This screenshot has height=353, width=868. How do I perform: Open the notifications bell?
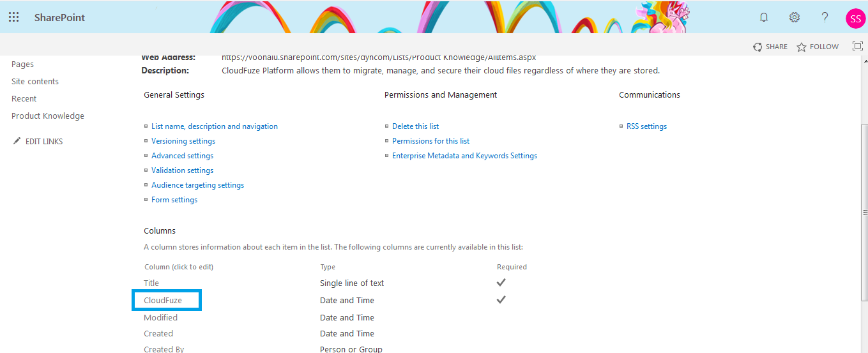click(x=764, y=17)
